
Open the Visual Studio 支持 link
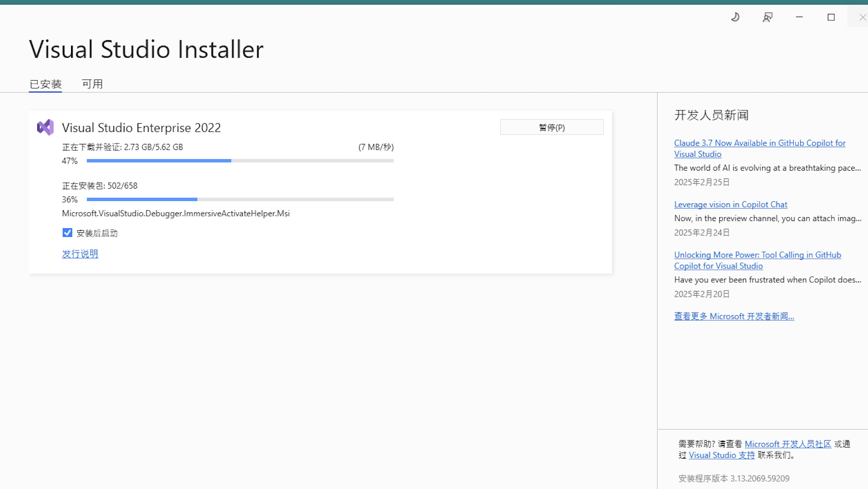pyautogui.click(x=721, y=455)
